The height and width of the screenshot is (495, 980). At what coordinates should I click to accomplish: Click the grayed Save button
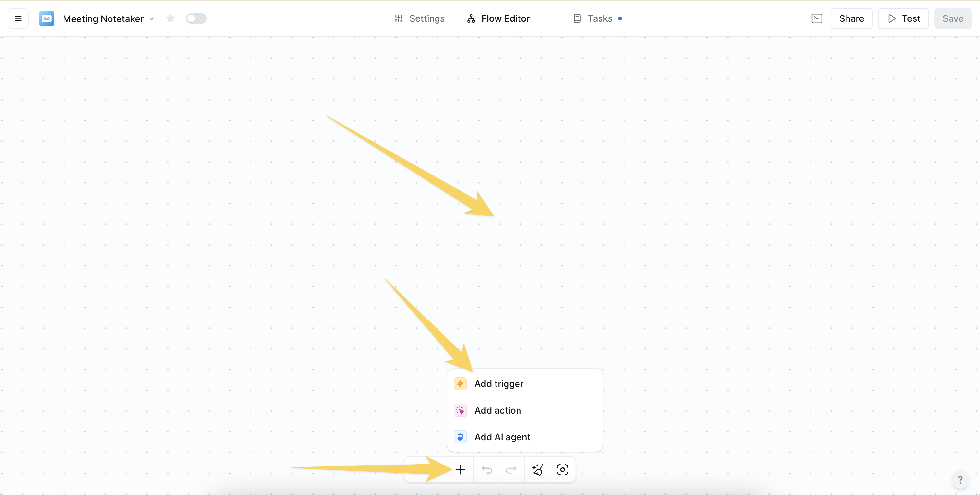[952, 18]
